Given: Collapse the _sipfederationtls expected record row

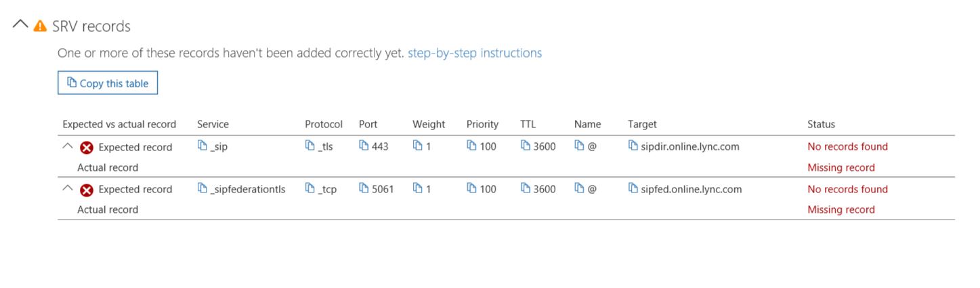Looking at the screenshot, I should point(67,187).
